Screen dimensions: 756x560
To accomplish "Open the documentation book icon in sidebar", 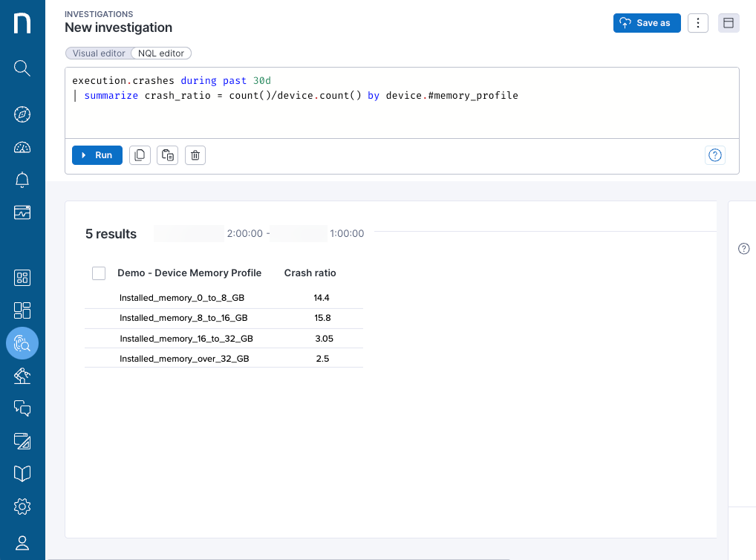I will [22, 473].
